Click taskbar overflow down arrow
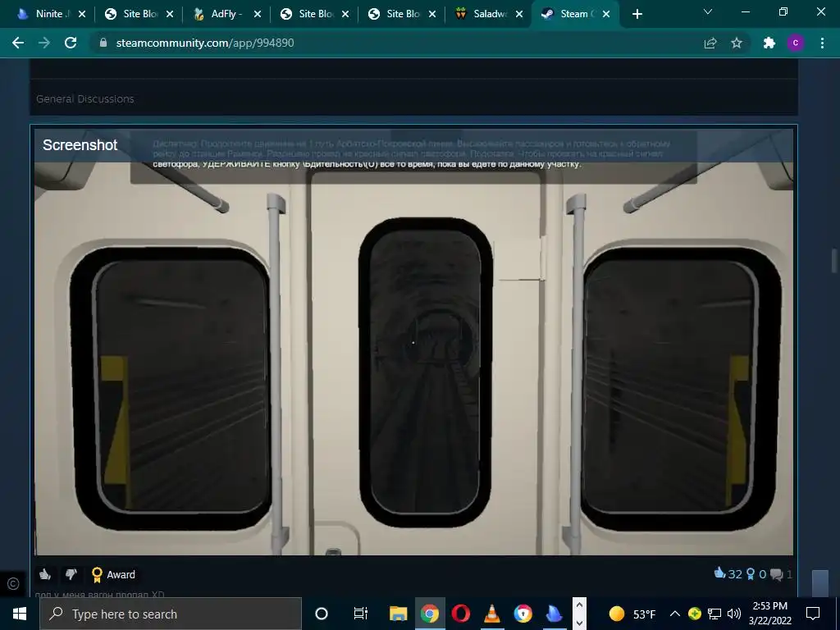 [x=579, y=623]
